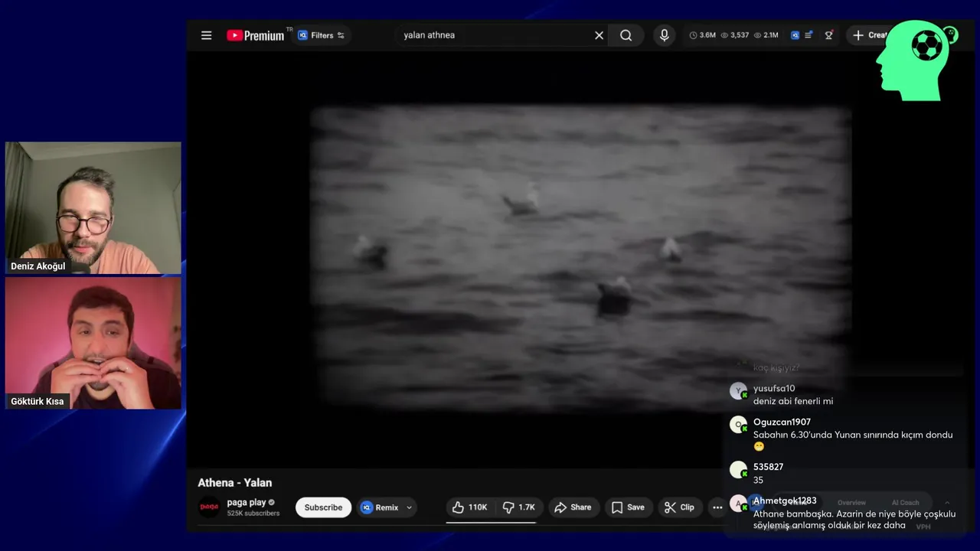Click the Göktürk Kısa webcam feed
The width and height of the screenshot is (980, 551).
(93, 343)
